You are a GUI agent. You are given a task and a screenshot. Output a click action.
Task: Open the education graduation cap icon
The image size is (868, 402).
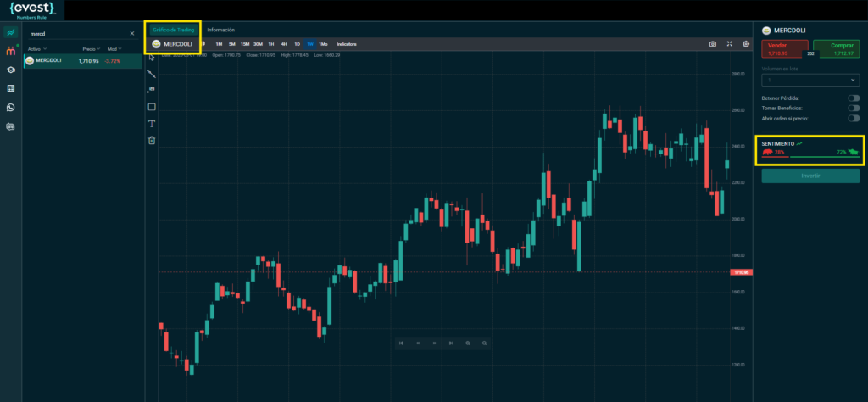(10, 70)
